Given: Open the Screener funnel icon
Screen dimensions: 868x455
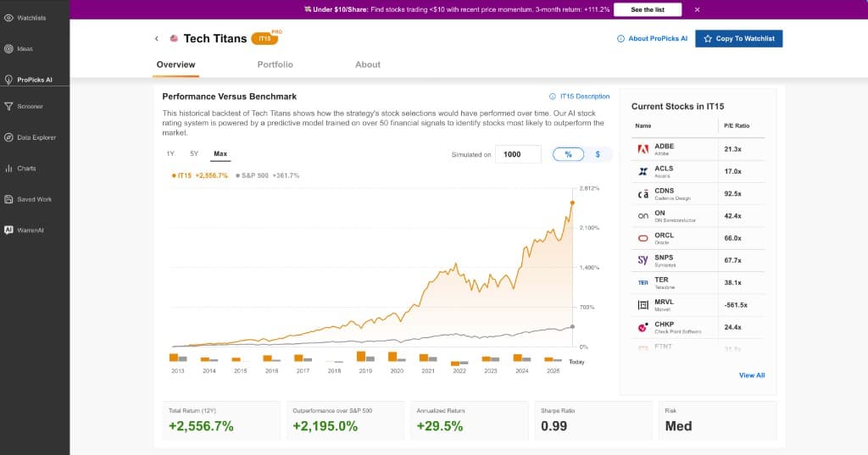Looking at the screenshot, I should (x=8, y=106).
